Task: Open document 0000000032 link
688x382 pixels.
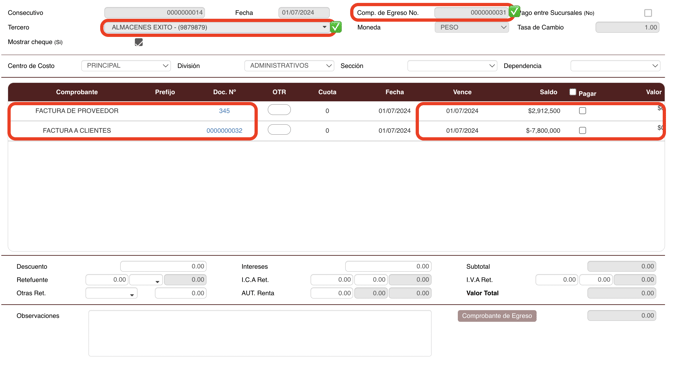Action: (x=224, y=131)
